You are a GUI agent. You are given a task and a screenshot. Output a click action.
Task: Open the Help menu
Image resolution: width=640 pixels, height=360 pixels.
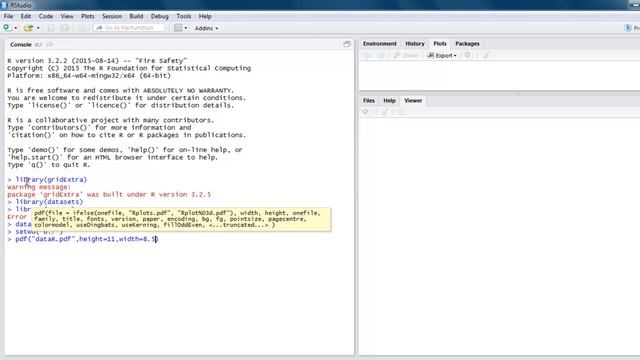(x=205, y=16)
